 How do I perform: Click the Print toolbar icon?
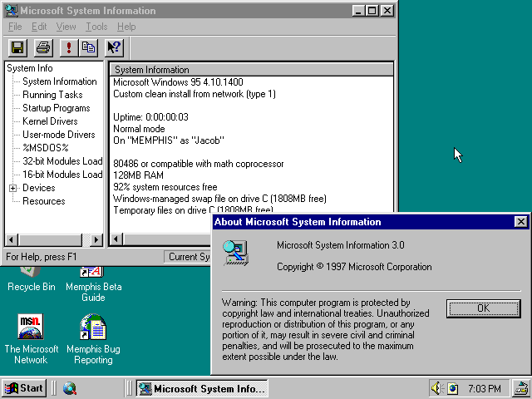point(43,47)
